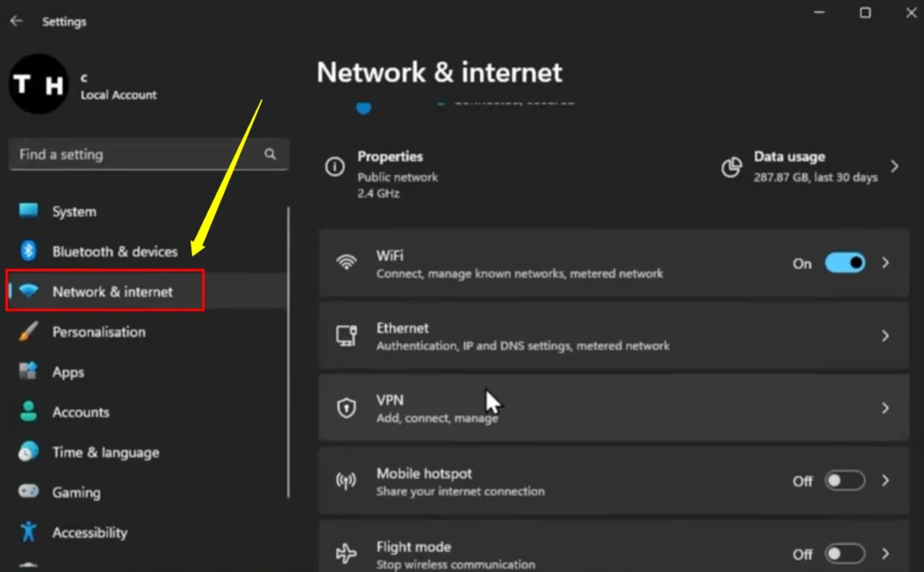The image size is (924, 572).
Task: Click the back arrow in Settings
Action: 16,22
